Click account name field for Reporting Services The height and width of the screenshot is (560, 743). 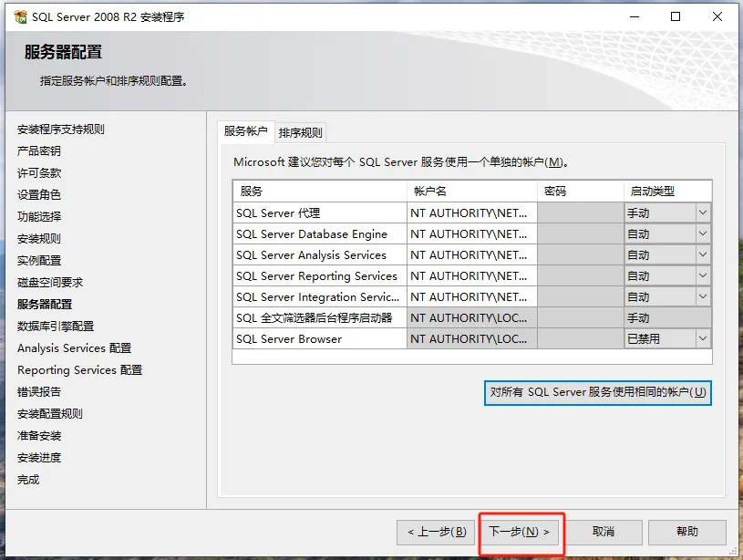click(472, 275)
